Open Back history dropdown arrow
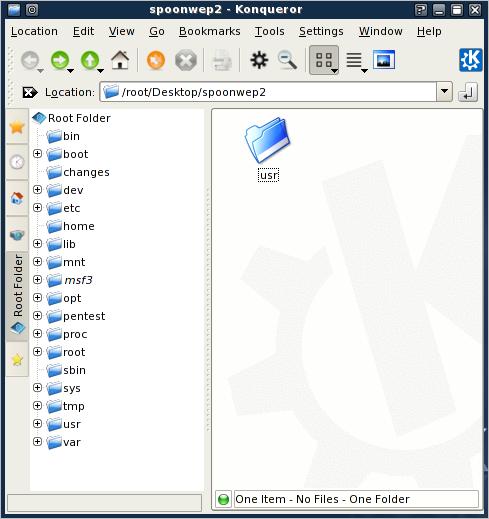The height and width of the screenshot is (519, 489). click(x=41, y=71)
